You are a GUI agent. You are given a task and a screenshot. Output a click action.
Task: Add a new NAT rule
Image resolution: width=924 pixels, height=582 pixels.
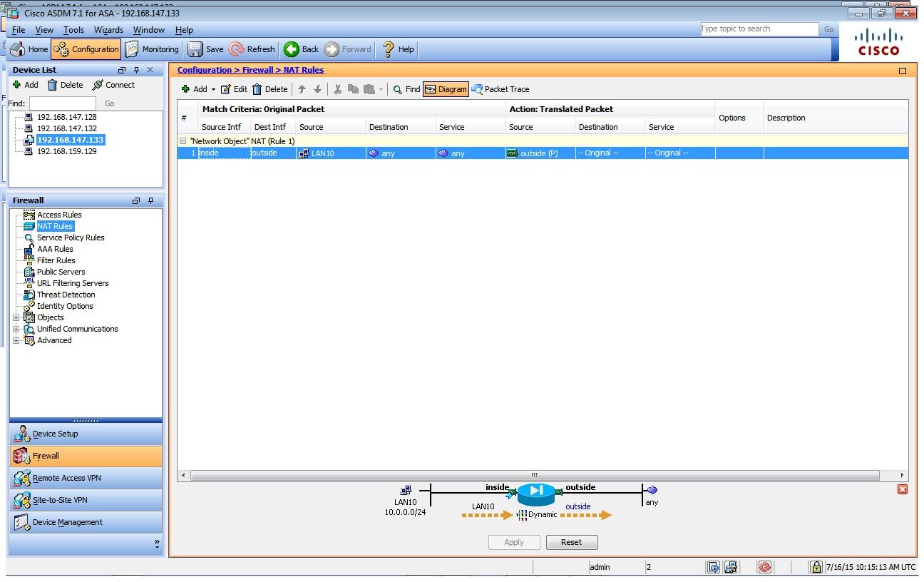(x=194, y=89)
